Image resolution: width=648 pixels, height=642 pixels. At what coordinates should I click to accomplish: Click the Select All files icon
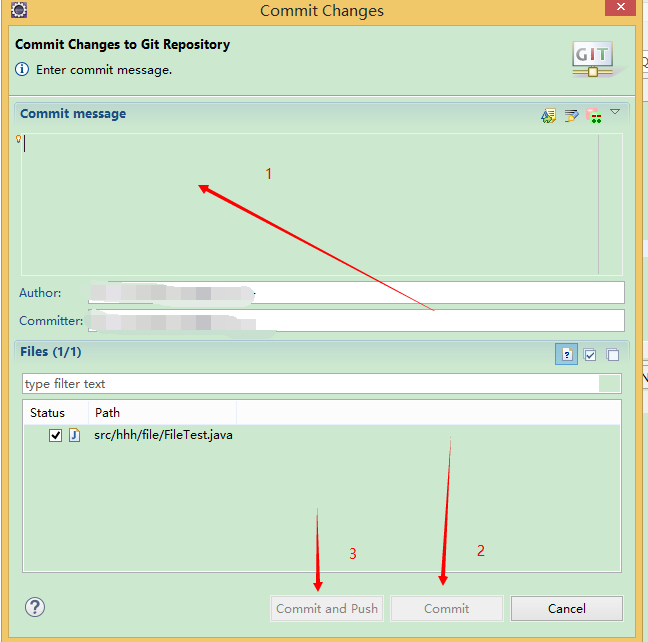tap(590, 355)
